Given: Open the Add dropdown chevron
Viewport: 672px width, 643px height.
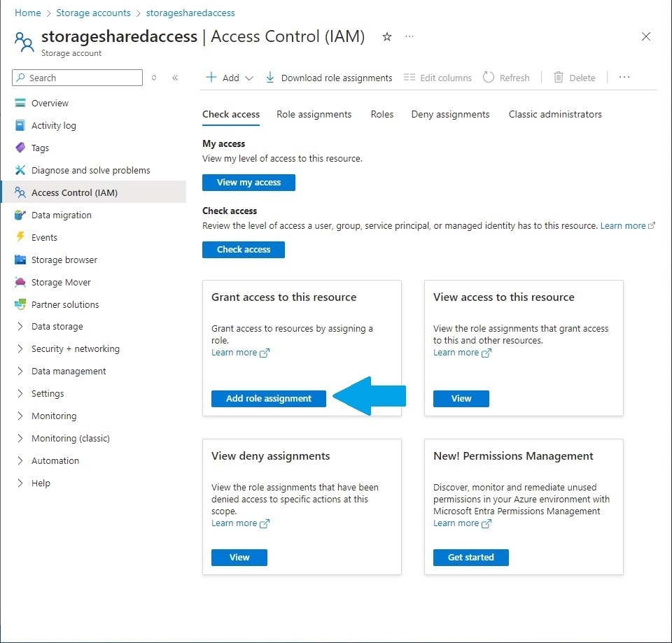Looking at the screenshot, I should (x=249, y=78).
